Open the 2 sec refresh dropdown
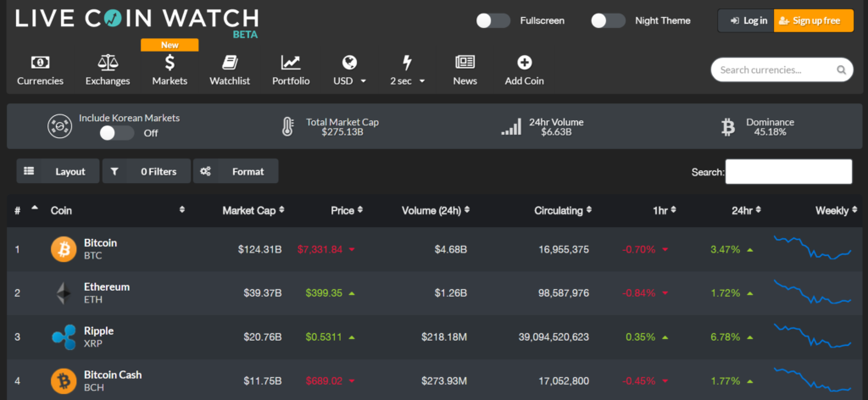Screen dimensions: 868x400 pos(408,70)
